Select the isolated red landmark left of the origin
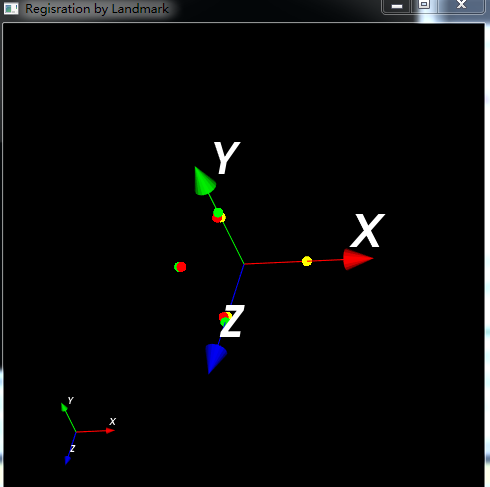 pyautogui.click(x=181, y=267)
